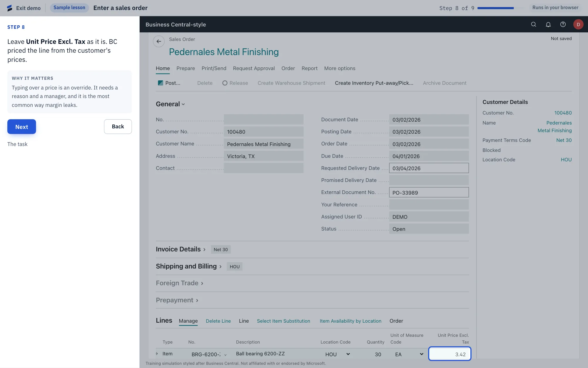This screenshot has width=588, height=368.
Task: Click customer number 100480 link in Customer Details
Action: coord(563,113)
